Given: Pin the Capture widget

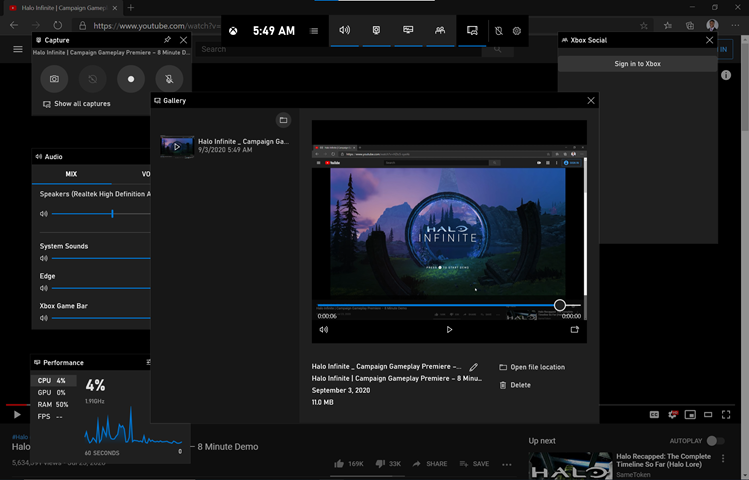Looking at the screenshot, I should tap(167, 40).
